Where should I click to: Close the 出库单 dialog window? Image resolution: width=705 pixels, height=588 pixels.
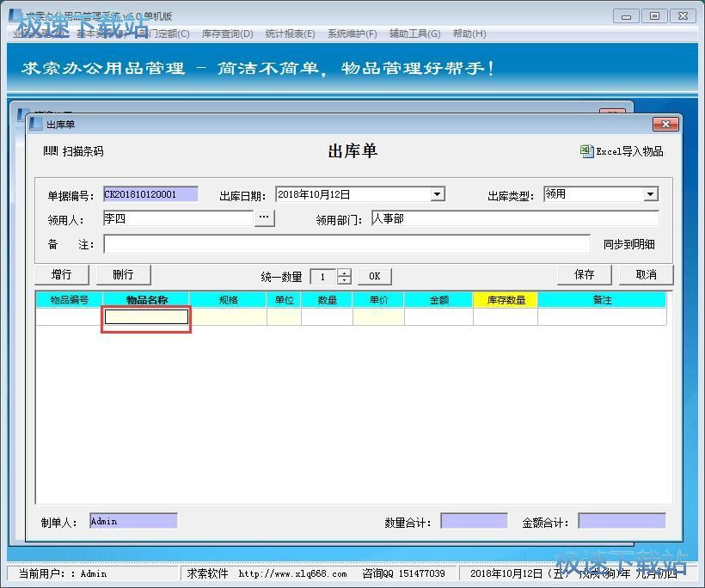click(665, 125)
